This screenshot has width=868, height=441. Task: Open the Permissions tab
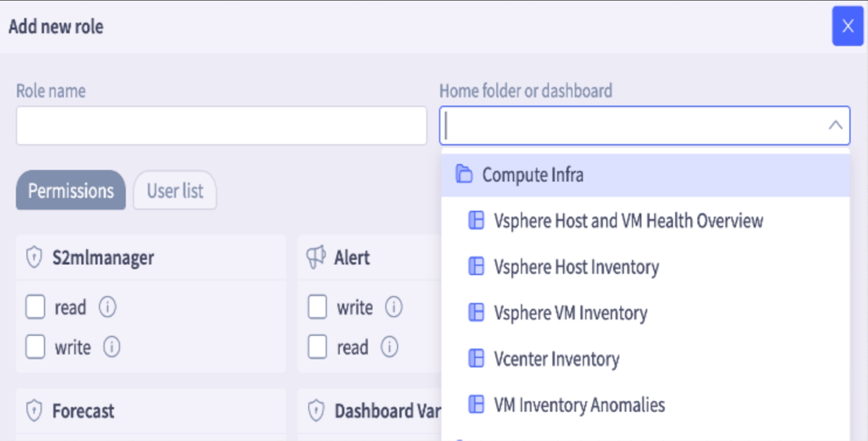coord(70,190)
